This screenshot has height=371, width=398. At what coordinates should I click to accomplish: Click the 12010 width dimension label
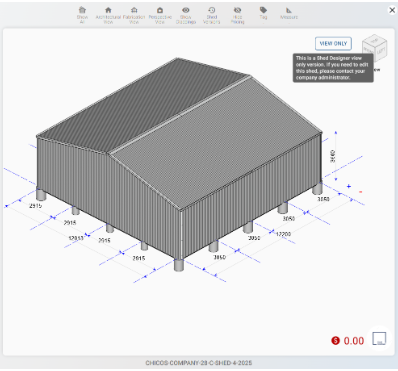(76, 238)
